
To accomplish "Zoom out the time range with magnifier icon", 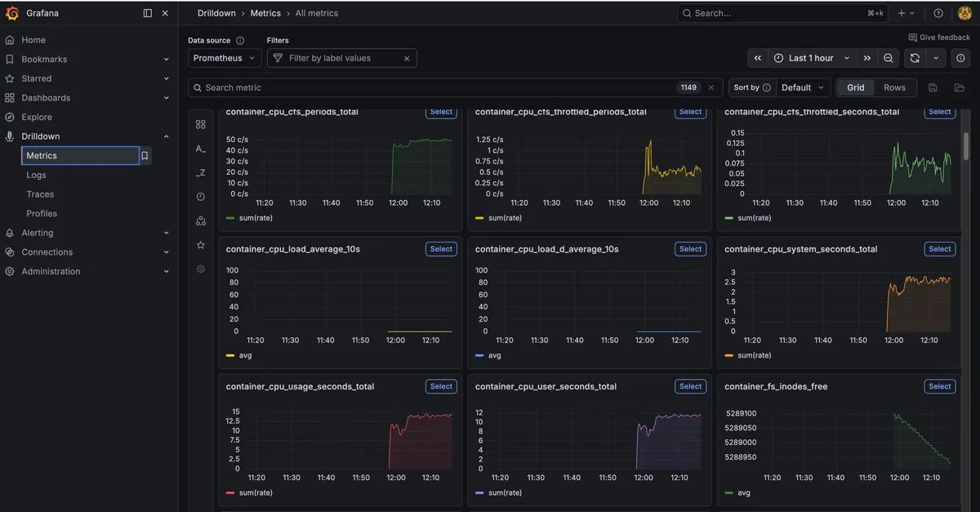I will (888, 58).
